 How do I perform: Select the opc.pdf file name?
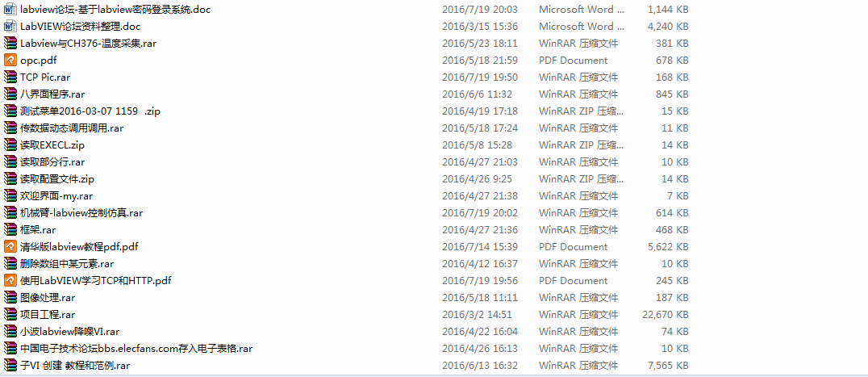tap(38, 61)
